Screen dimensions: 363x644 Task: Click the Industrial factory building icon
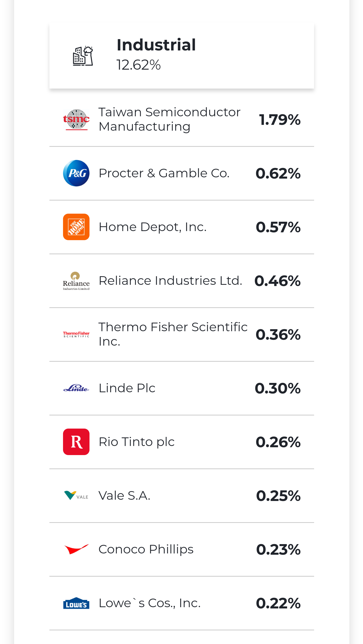point(83,56)
